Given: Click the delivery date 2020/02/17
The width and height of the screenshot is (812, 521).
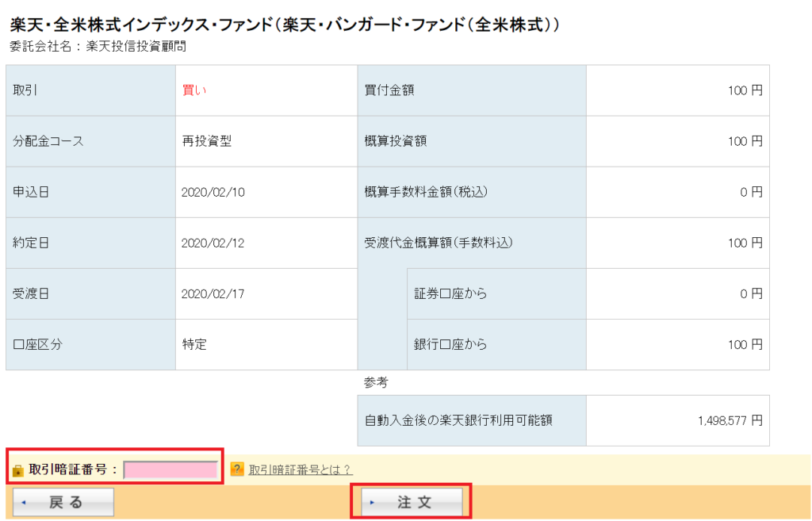Looking at the screenshot, I should point(213,293).
